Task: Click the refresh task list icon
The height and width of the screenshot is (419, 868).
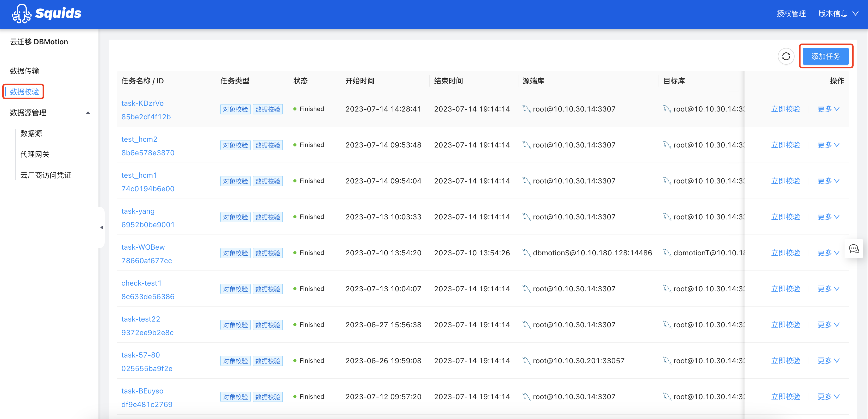Action: click(786, 56)
